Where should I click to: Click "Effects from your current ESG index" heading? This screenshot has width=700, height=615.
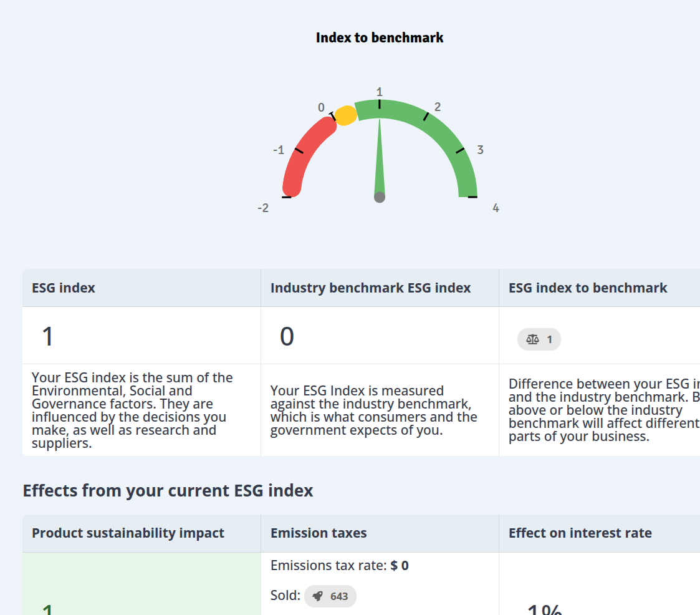click(x=168, y=490)
